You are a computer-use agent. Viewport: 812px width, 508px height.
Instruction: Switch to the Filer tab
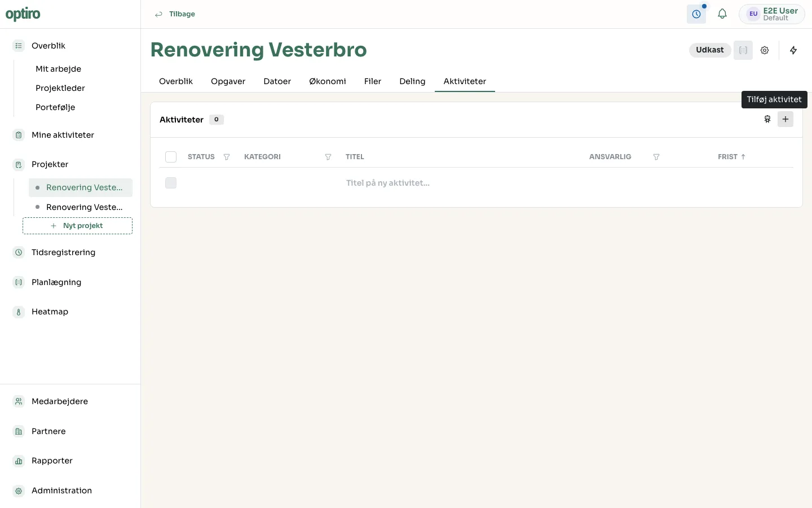click(373, 81)
